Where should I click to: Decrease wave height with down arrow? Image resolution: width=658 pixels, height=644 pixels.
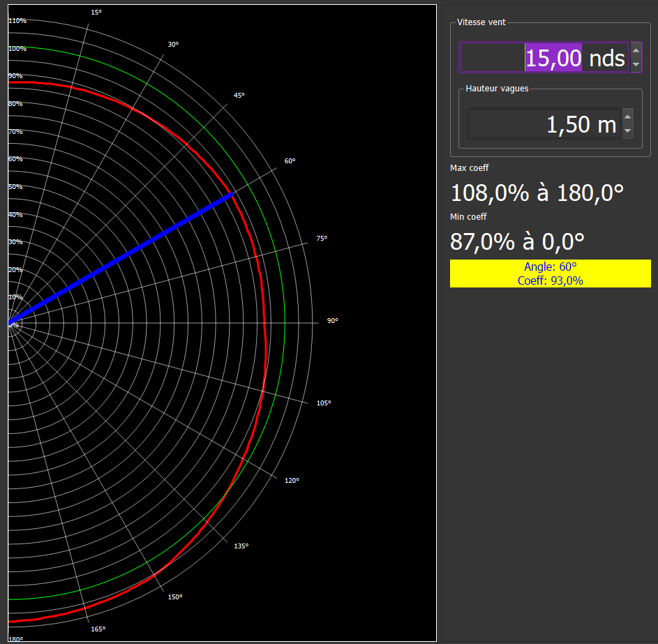[x=627, y=131]
